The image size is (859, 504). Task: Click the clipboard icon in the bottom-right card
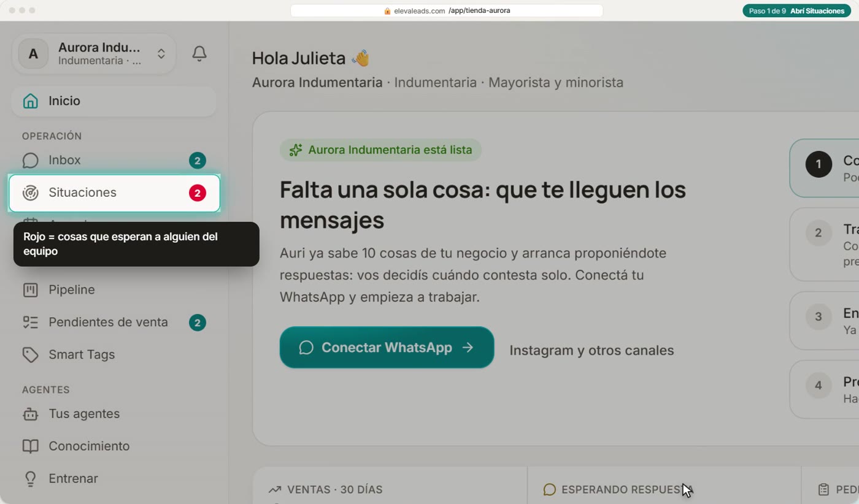click(823, 489)
